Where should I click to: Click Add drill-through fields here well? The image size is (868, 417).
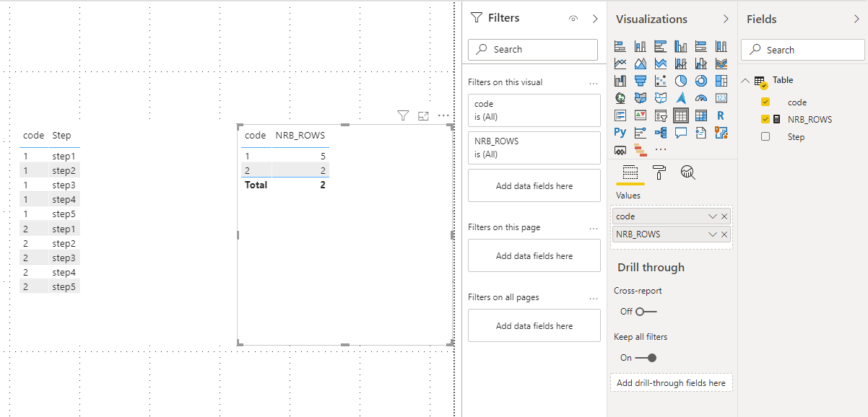[672, 383]
